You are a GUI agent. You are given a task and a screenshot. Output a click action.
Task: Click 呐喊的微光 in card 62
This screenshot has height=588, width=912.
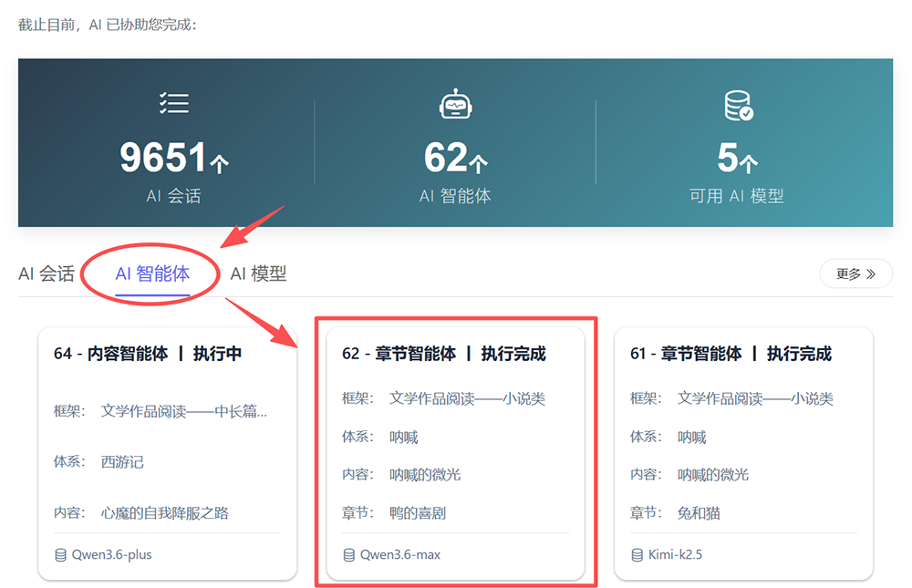point(425,475)
